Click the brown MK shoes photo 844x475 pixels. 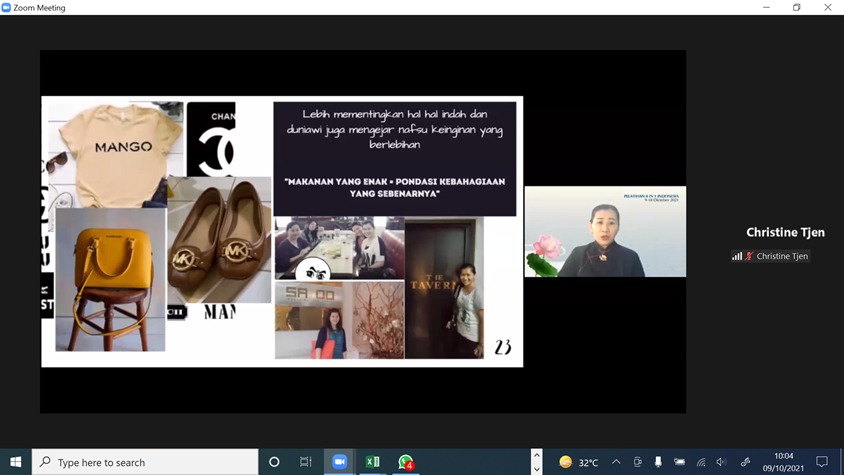pyautogui.click(x=219, y=240)
